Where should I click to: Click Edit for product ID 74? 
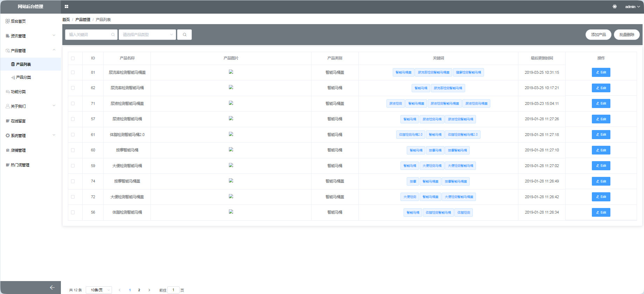(601, 181)
